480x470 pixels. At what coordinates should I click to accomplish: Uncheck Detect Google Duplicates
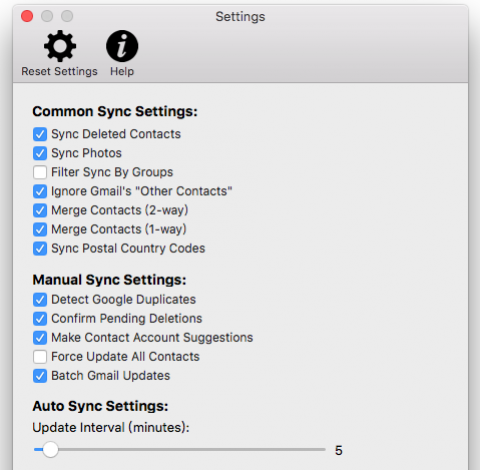pos(40,300)
